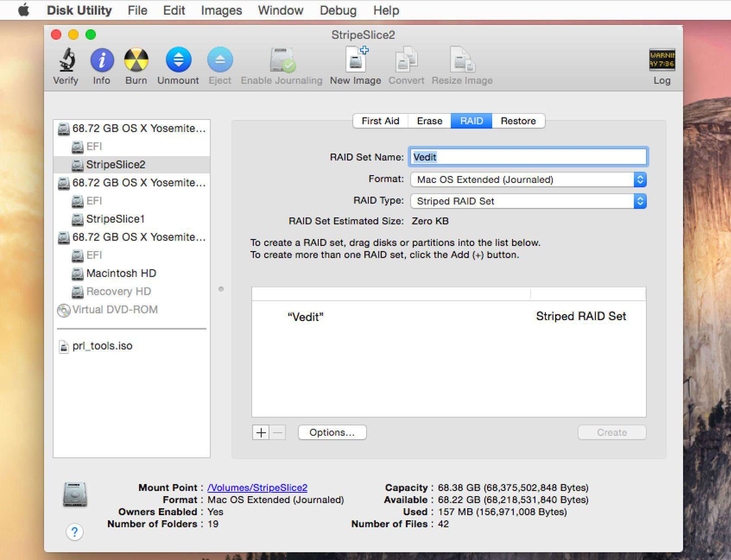The width and height of the screenshot is (731, 560).
Task: Select the RAID tab
Action: click(x=472, y=121)
